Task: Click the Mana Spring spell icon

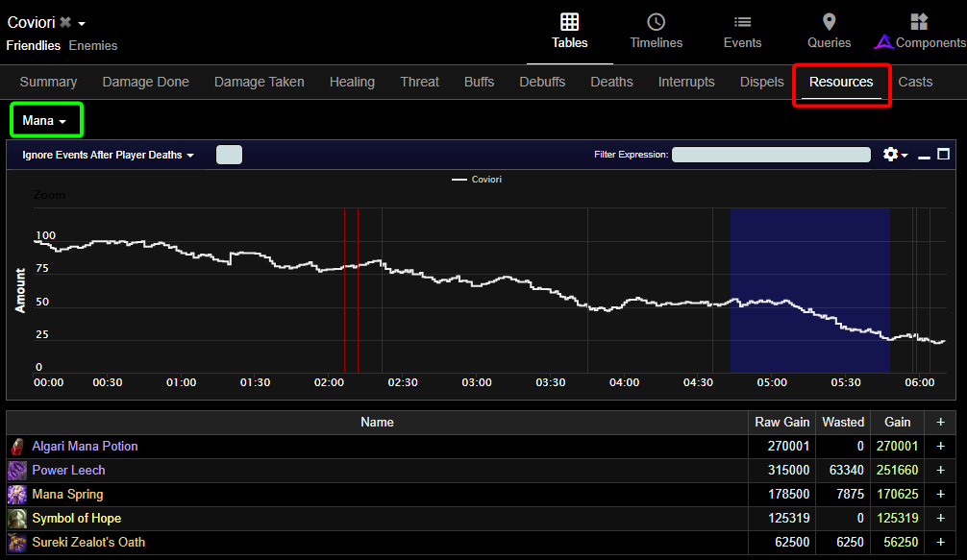Action: click(17, 494)
